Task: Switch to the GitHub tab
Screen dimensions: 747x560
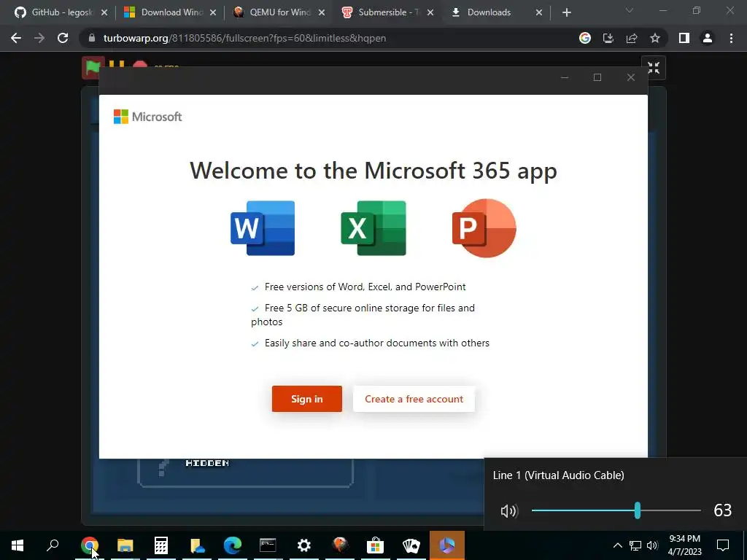Action: point(61,12)
